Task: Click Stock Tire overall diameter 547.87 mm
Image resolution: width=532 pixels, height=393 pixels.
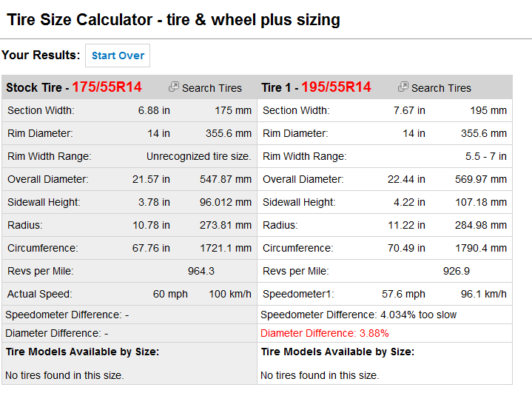Action: click(x=226, y=179)
